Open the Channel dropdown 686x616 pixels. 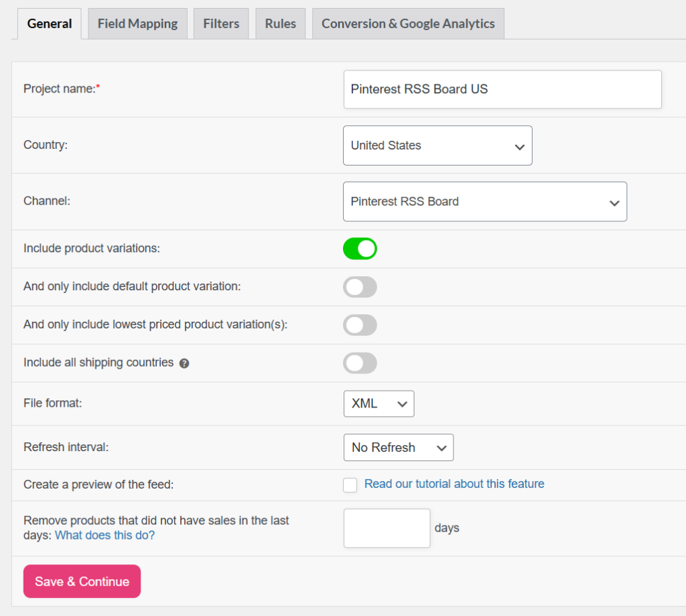tap(485, 201)
